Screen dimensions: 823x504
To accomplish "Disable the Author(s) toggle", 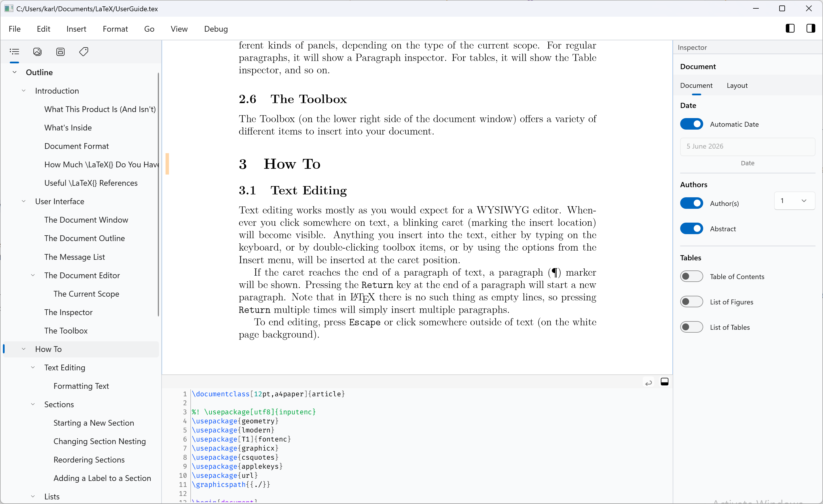I will click(x=691, y=203).
